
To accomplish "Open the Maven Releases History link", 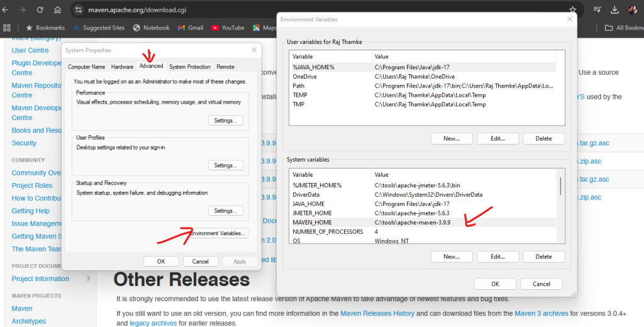I will [x=376, y=313].
